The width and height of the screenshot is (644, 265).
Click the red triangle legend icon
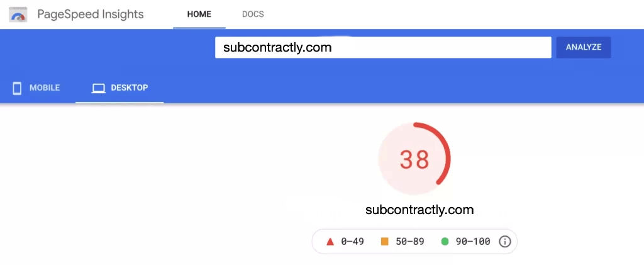tap(330, 241)
